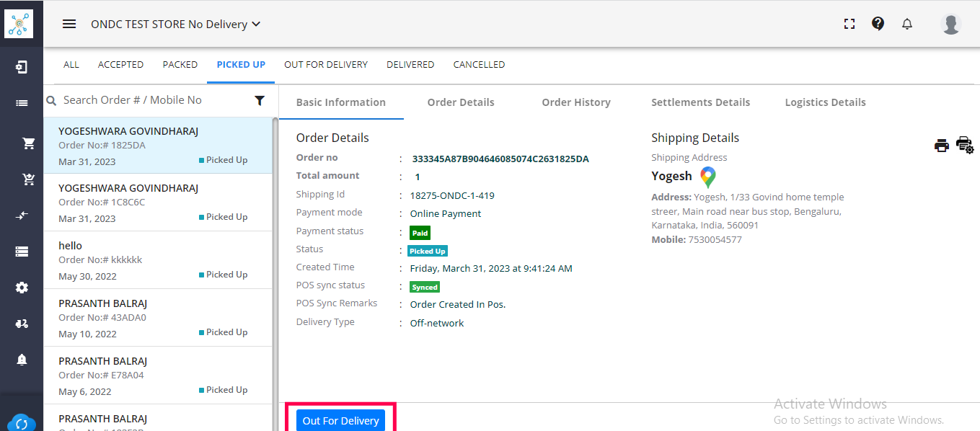Select the Logistics Details tab
980x431 pixels.
825,102
